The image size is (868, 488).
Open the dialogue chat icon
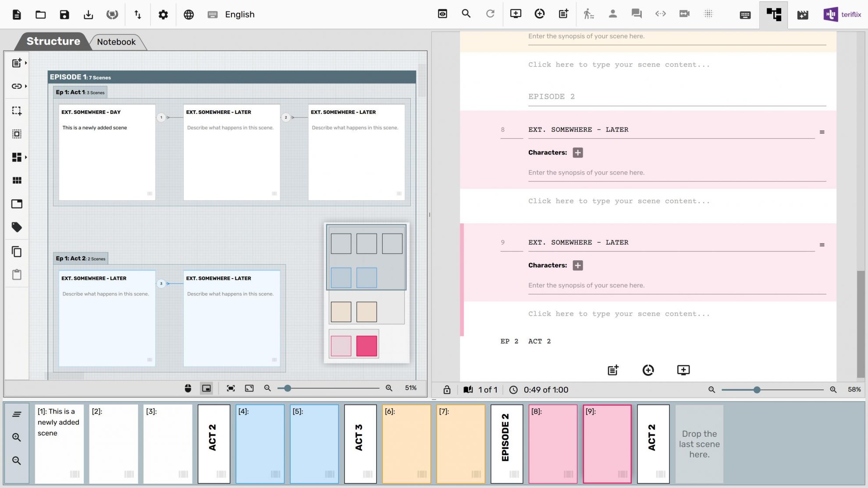point(637,14)
